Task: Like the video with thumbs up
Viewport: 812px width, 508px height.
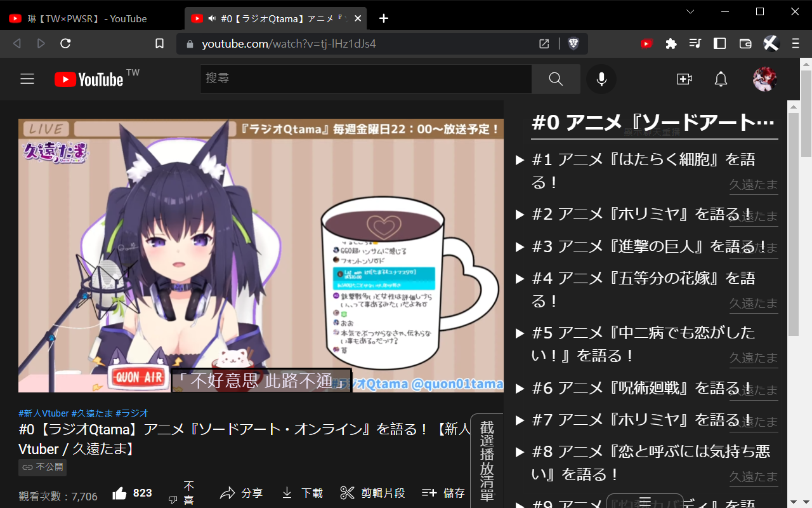Action: [x=120, y=493]
